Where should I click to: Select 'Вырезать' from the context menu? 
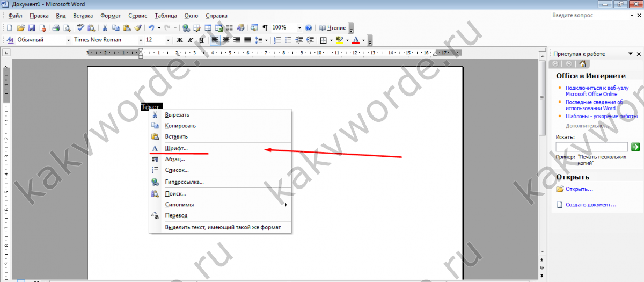(x=220, y=114)
